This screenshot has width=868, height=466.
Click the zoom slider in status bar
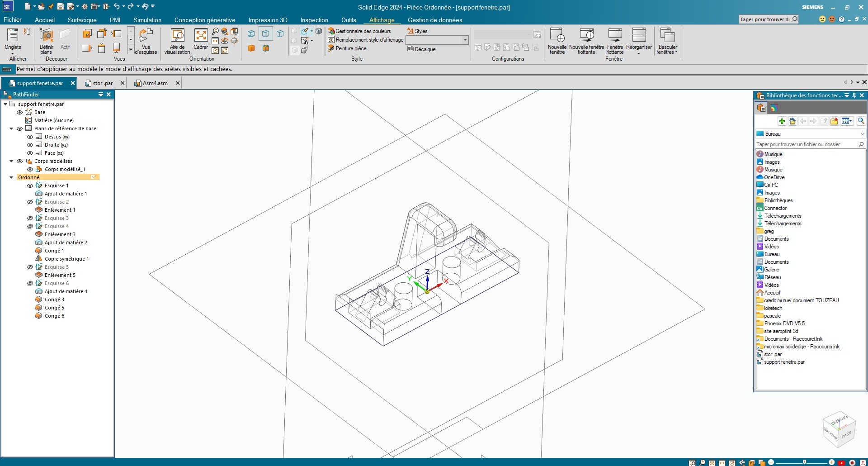pyautogui.click(x=804, y=462)
